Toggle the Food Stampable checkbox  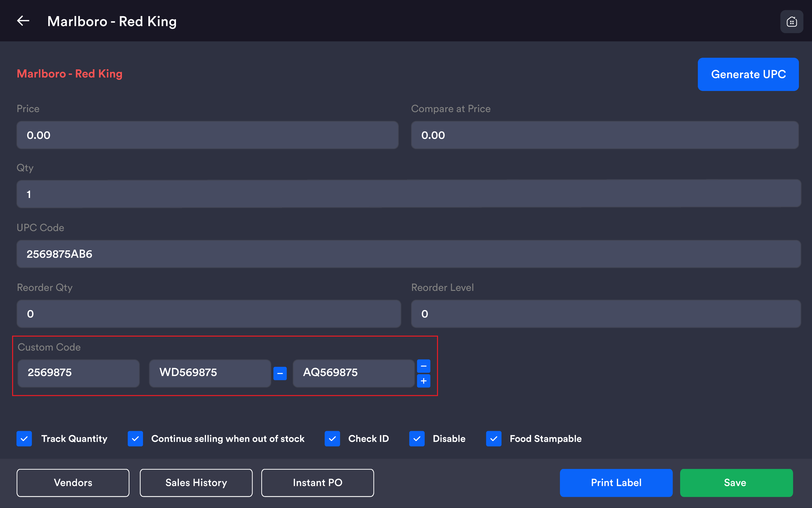point(494,438)
